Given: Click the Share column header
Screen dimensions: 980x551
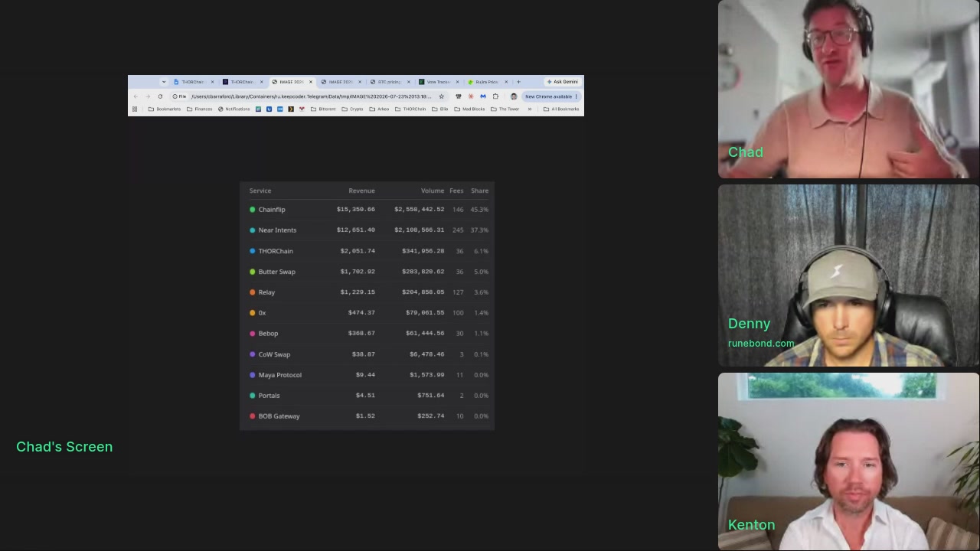Looking at the screenshot, I should click(x=480, y=191).
